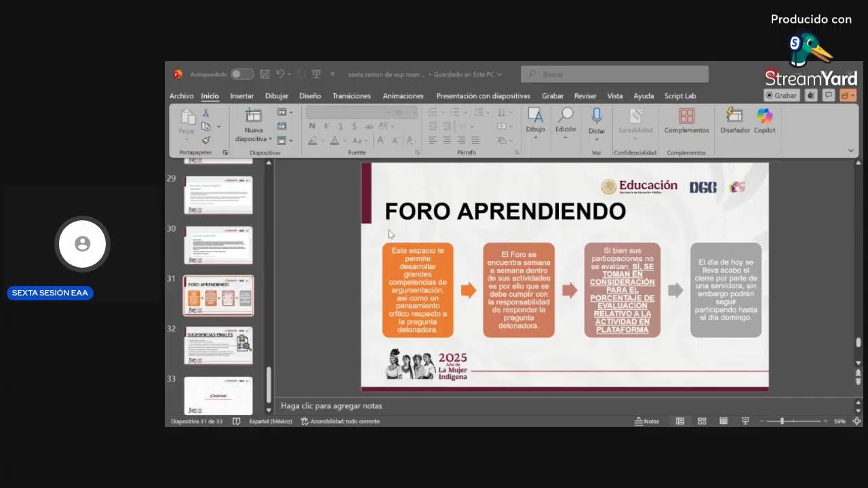Select slide 32 thumbnail Sugerencias Finales
This screenshot has width=868, height=488.
[x=218, y=346]
